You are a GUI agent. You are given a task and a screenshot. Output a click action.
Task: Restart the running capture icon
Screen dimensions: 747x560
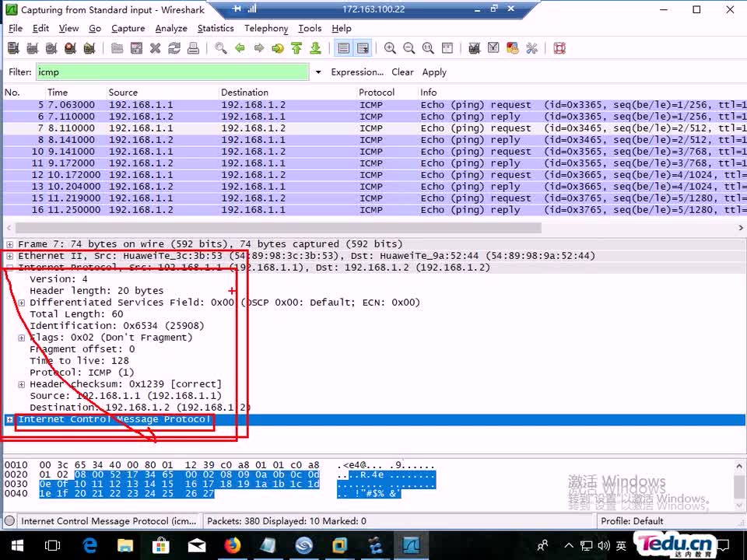tap(89, 48)
